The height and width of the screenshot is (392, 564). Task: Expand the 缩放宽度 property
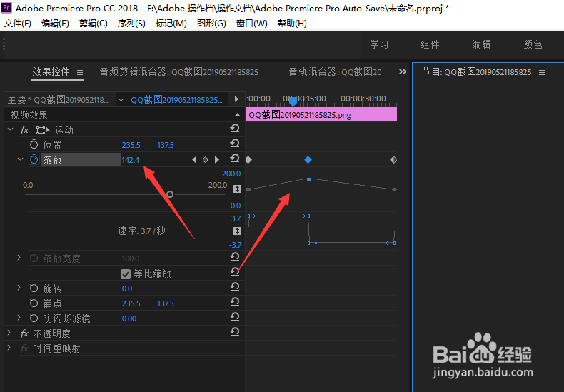(x=19, y=258)
